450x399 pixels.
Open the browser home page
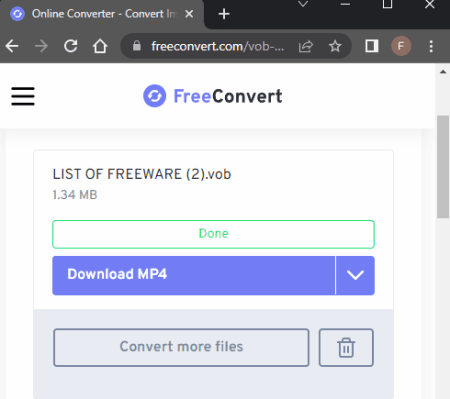[100, 46]
